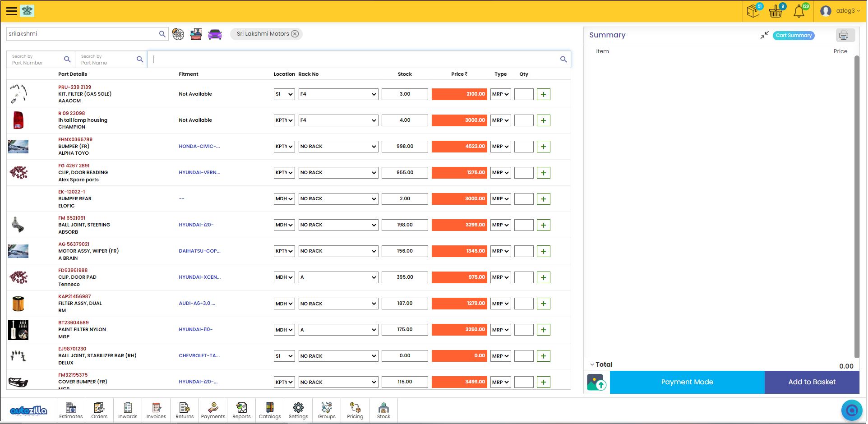Open the package box icon with badge 51
Image resolution: width=868 pixels, height=424 pixels.
(753, 11)
